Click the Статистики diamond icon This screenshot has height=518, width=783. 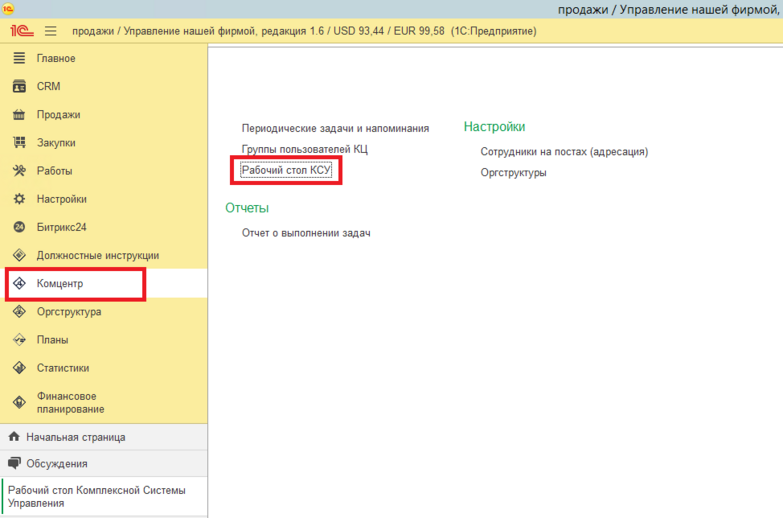pos(19,368)
